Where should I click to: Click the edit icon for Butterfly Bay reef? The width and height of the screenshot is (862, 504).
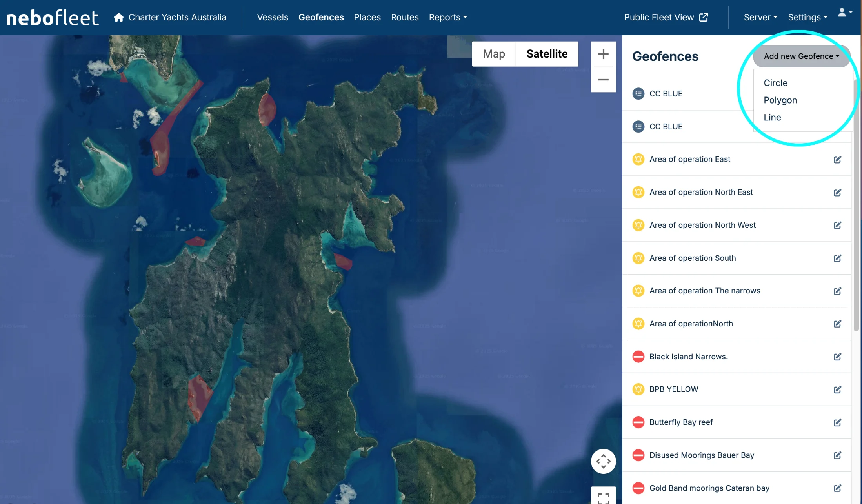837,423
